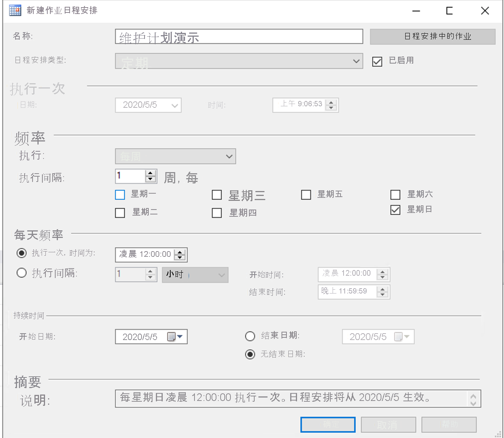Screen dimensions: 504x438
Task: Click the down arrow on the 结束时间 stepper
Action: pyautogui.click(x=383, y=294)
